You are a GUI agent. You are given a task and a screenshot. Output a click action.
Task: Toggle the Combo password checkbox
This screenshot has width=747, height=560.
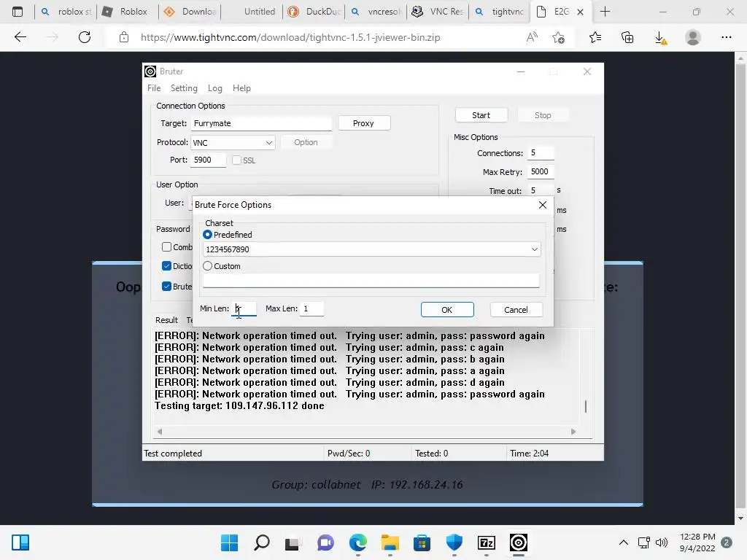(x=166, y=246)
